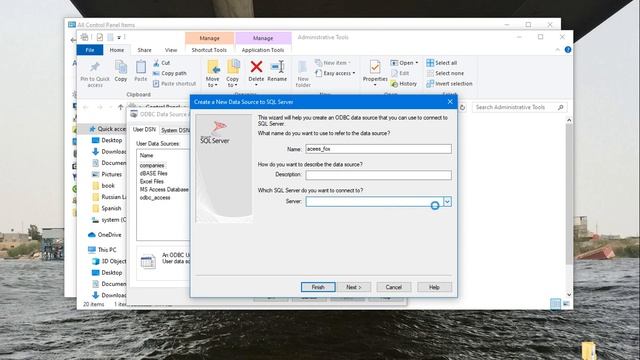This screenshot has height=360, width=640.
Task: Click Copy path in ribbon
Action: 170,73
